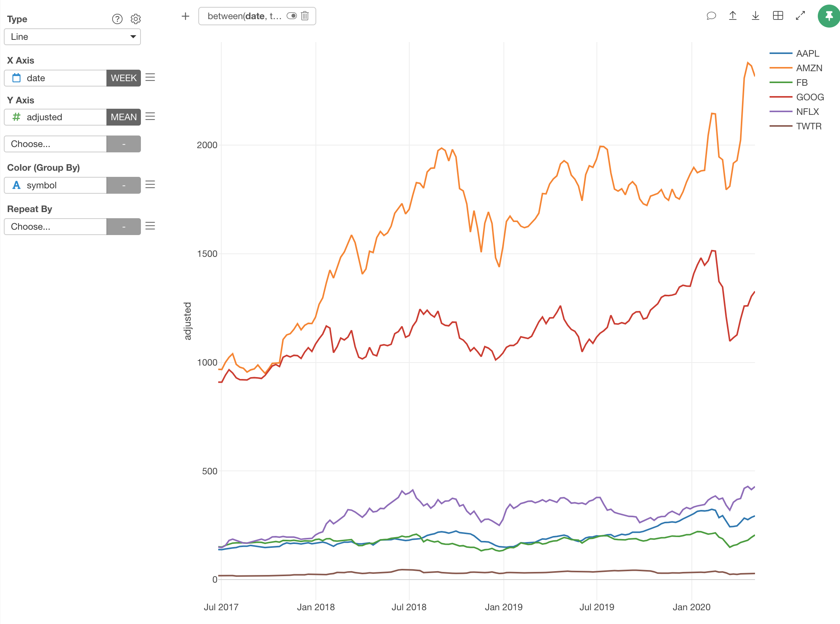The image size is (840, 624).
Task: Expand chart to fullscreen arrows icon
Action: pyautogui.click(x=800, y=16)
